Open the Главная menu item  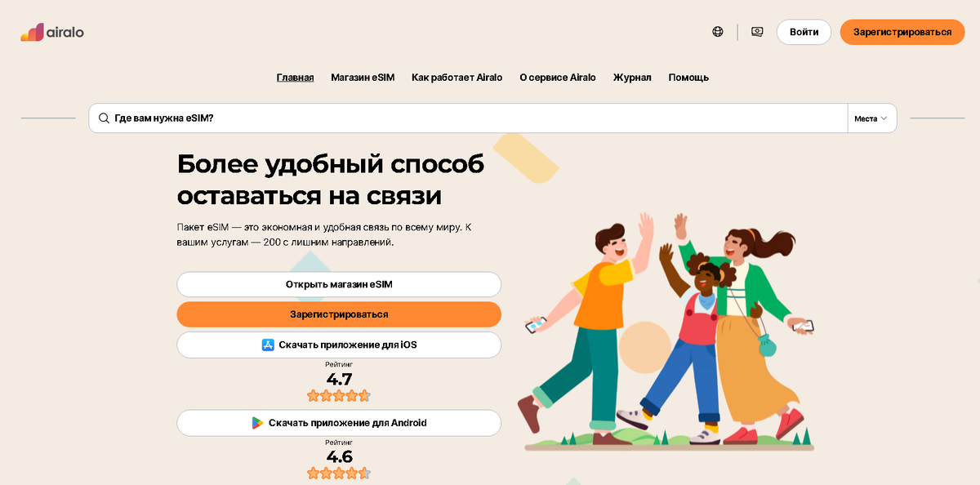point(295,78)
